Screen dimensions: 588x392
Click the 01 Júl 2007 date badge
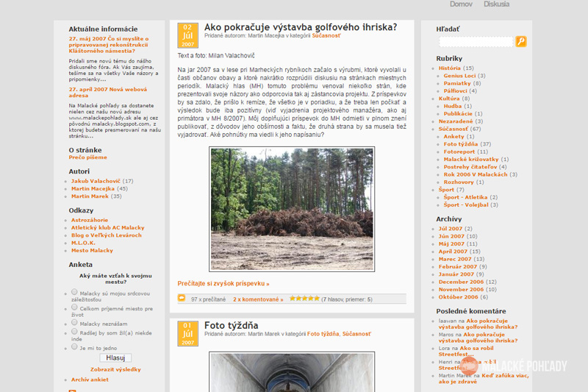pyautogui.click(x=188, y=334)
